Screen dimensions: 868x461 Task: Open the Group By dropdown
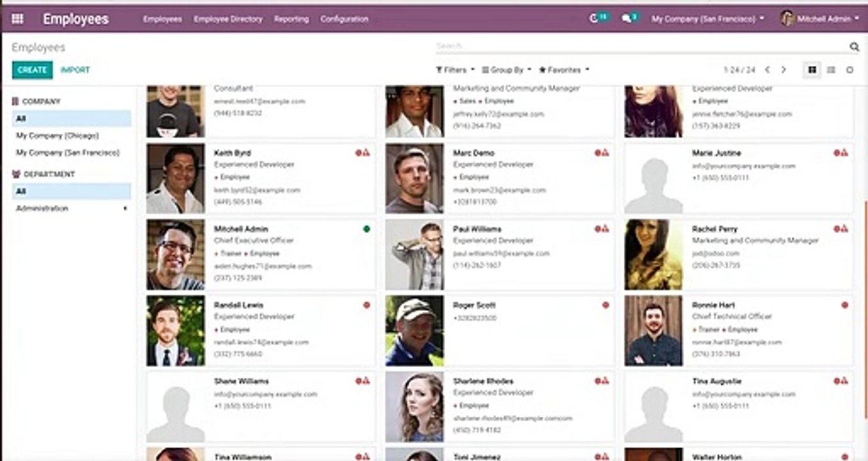506,70
